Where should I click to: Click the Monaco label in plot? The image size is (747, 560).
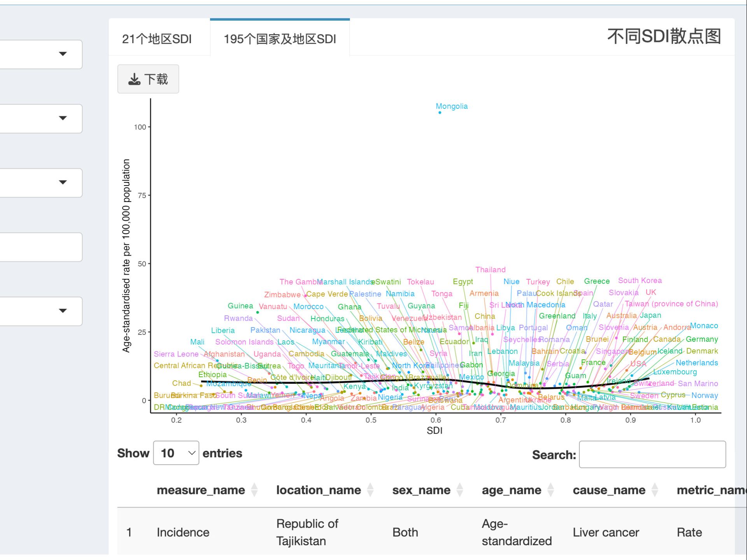tap(704, 325)
